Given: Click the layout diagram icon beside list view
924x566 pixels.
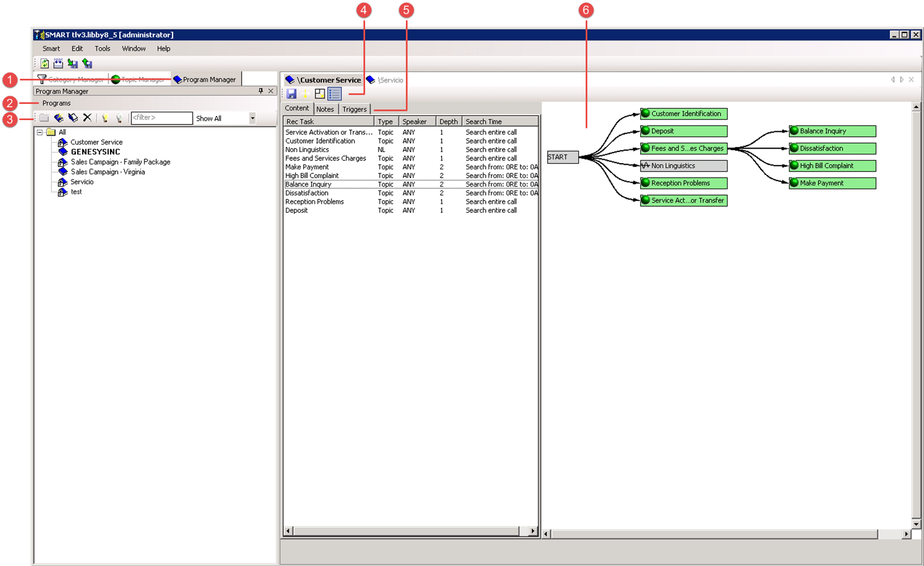Looking at the screenshot, I should pyautogui.click(x=320, y=94).
